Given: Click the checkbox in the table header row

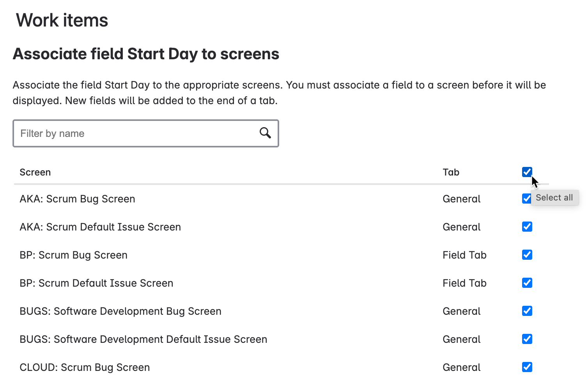Looking at the screenshot, I should click(x=527, y=172).
